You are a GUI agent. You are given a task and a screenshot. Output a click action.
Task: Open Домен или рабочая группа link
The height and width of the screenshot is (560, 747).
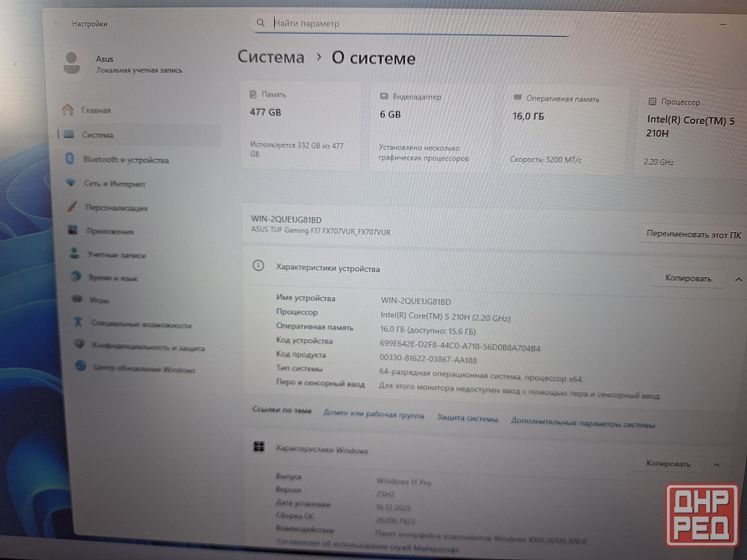click(373, 415)
